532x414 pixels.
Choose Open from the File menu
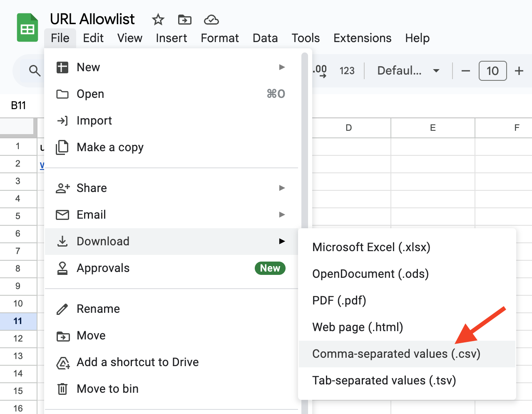click(x=172, y=94)
